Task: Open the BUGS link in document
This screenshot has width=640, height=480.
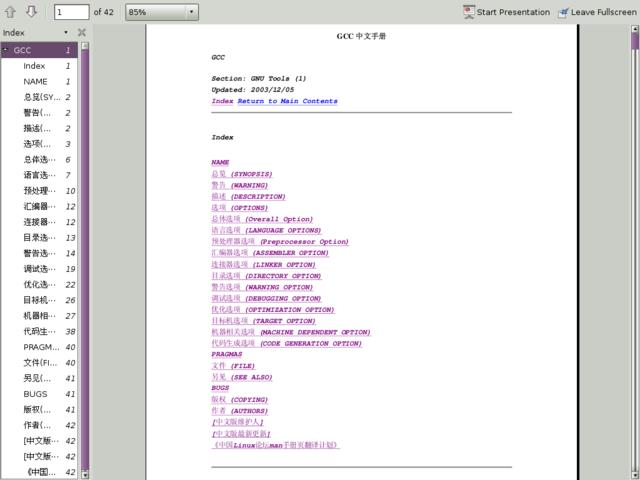Action: tap(220, 388)
